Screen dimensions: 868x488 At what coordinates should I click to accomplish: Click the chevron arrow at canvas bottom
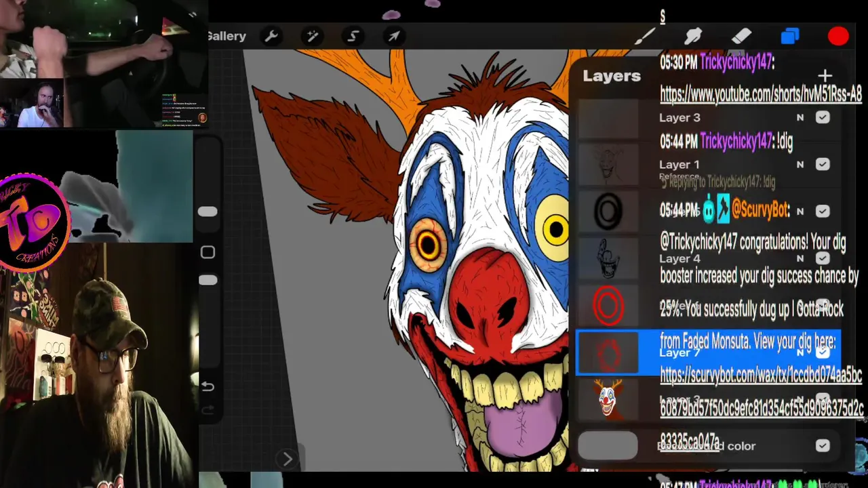click(287, 459)
